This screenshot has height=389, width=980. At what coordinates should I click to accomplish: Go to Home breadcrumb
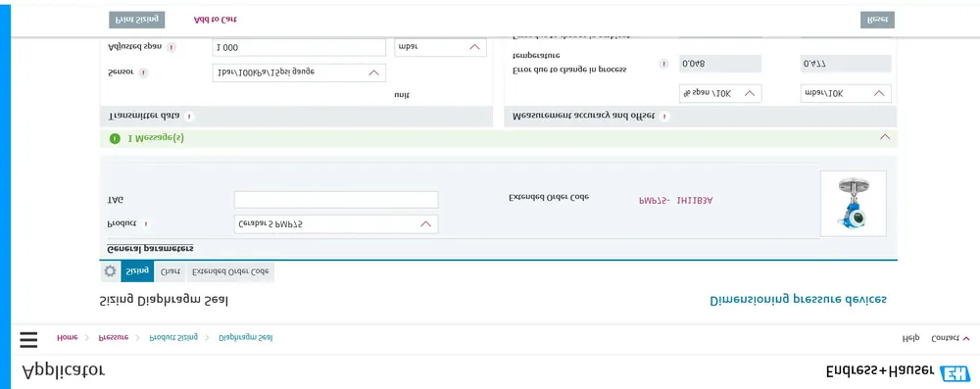(68, 337)
